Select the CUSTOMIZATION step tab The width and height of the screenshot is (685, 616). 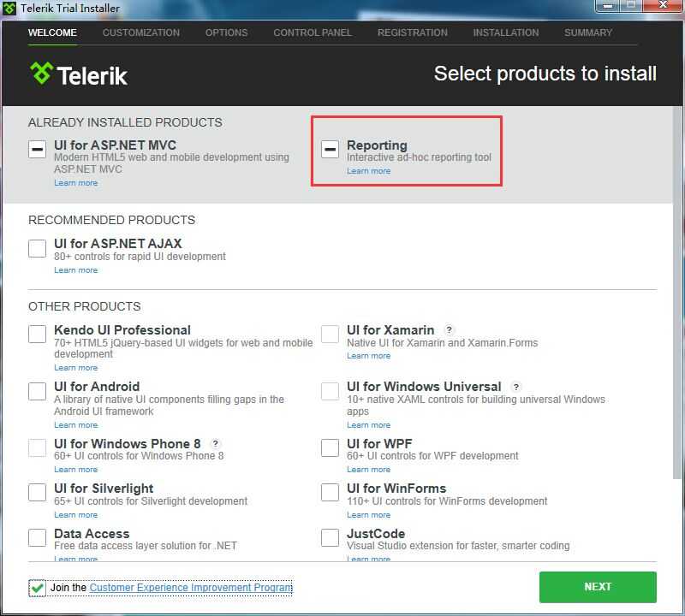141,33
